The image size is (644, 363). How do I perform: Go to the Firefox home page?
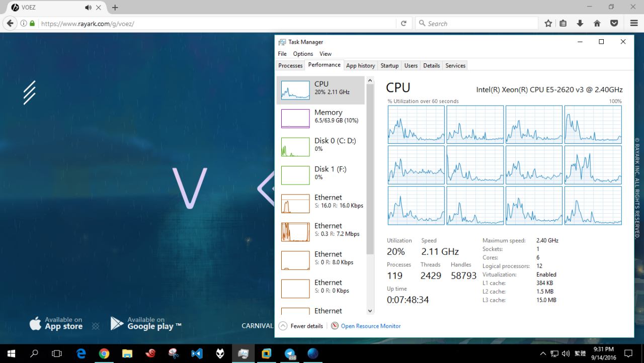pyautogui.click(x=597, y=23)
